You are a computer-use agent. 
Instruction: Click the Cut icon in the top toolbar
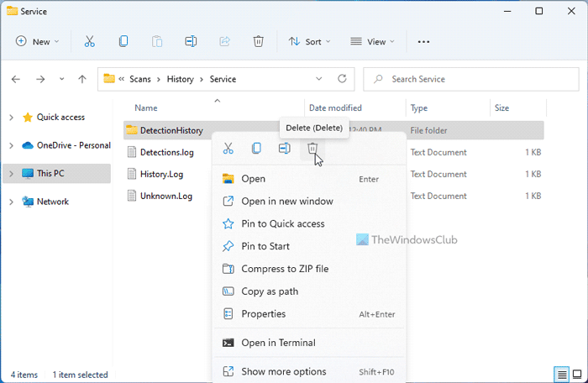(x=90, y=41)
